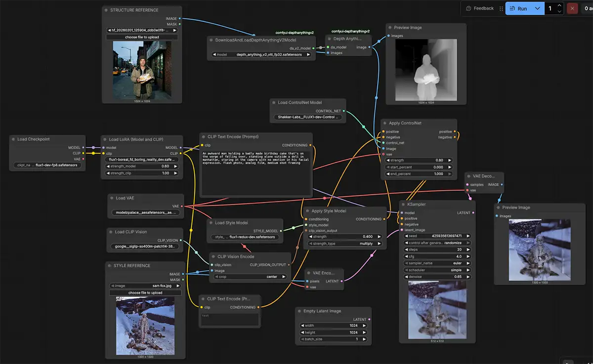The width and height of the screenshot is (593, 364).
Task: Grab the toolbar drag handle dots
Action: (x=501, y=8)
